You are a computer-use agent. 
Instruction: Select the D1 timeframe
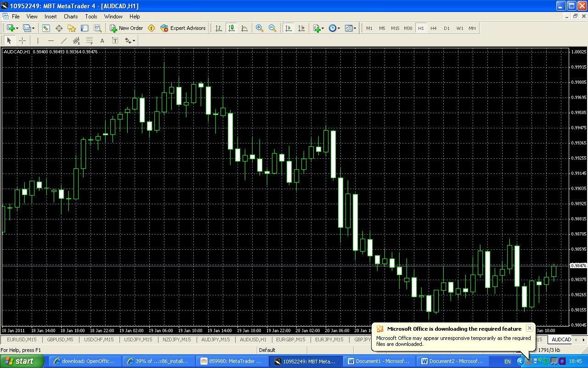[x=447, y=28]
